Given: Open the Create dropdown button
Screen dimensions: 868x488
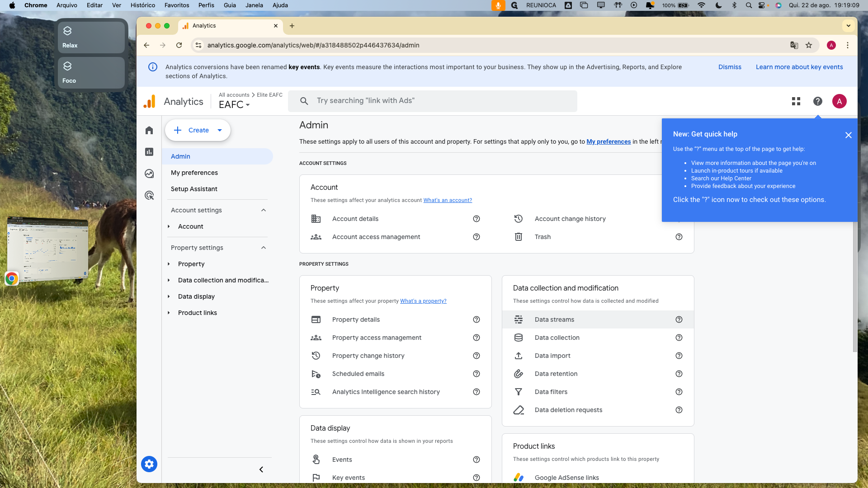Looking at the screenshot, I should coord(198,130).
